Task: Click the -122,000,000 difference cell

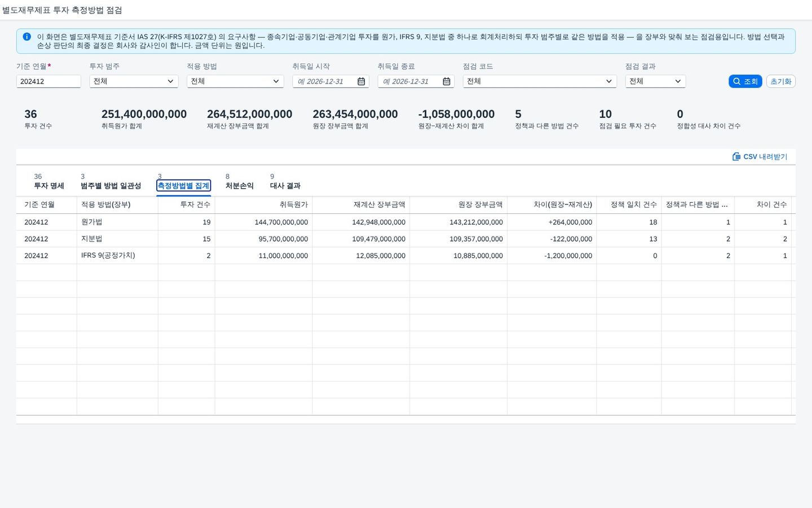Action: [552, 239]
